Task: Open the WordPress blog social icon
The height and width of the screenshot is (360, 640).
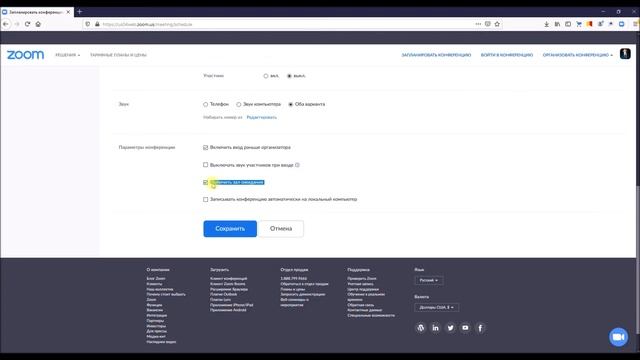Action: tap(420, 328)
